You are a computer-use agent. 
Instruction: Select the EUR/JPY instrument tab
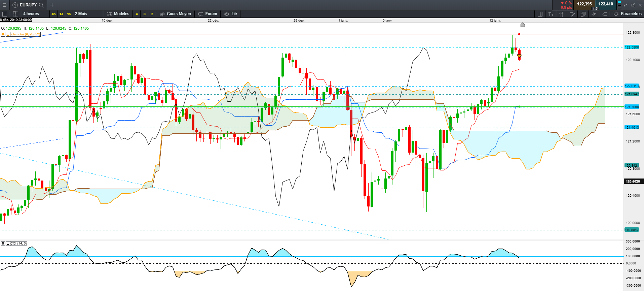coord(28,5)
